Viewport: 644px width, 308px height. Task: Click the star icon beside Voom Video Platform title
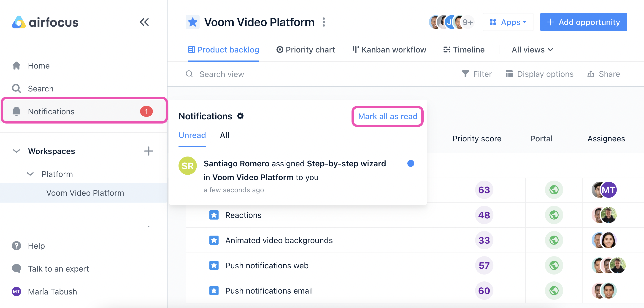coord(192,22)
